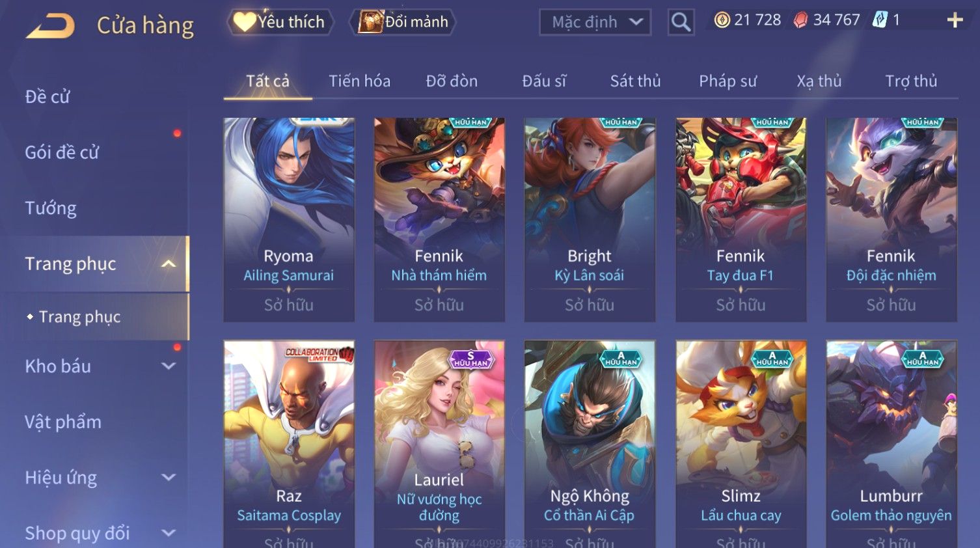Select Ryoma Ailing Samurai skin card
The width and height of the screenshot is (980, 548).
(289, 219)
